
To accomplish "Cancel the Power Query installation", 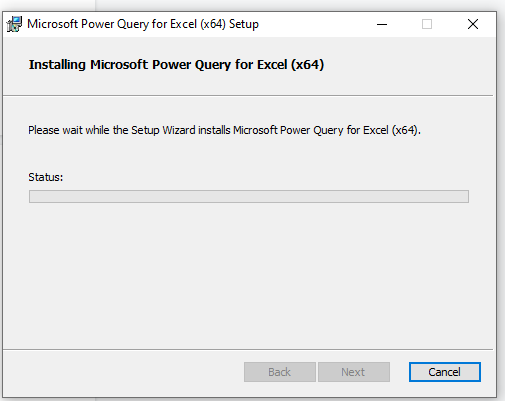I will pos(445,372).
